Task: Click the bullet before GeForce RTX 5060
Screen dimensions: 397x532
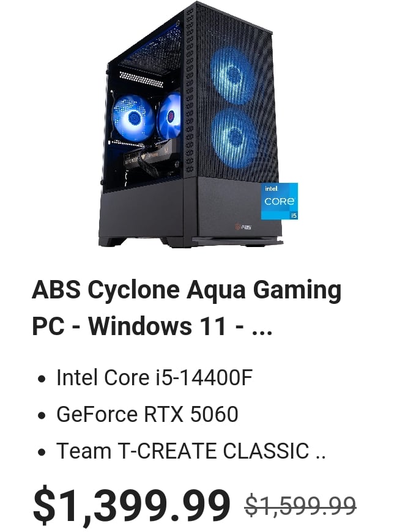Action: click(42, 415)
